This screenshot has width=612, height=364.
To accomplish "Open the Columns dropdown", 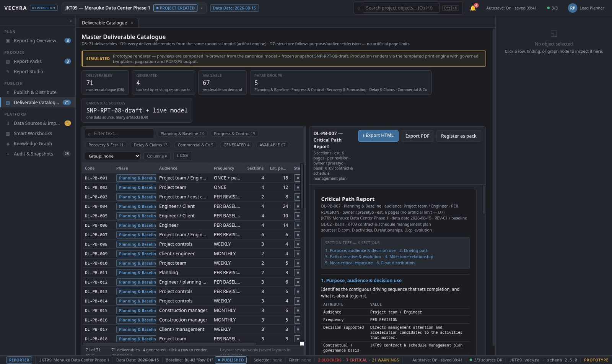I will click(157, 156).
